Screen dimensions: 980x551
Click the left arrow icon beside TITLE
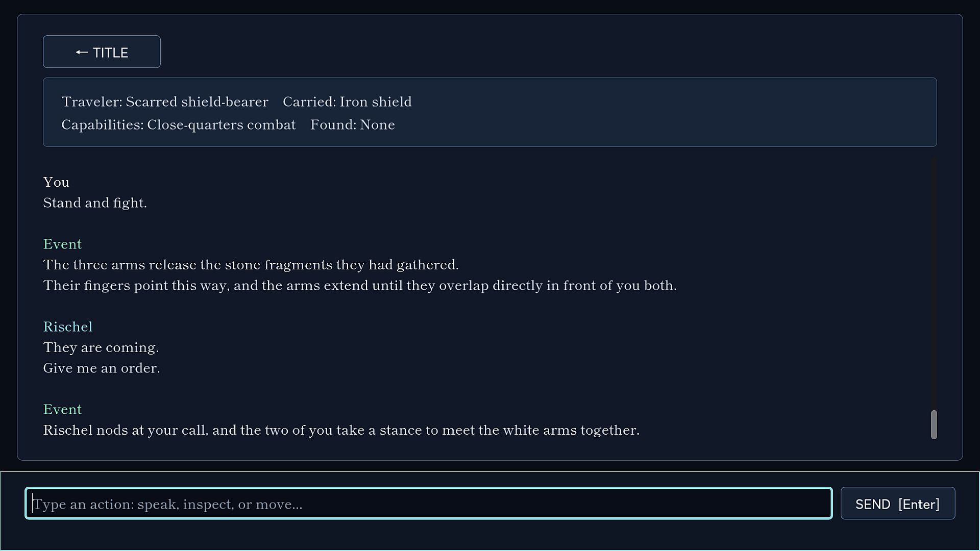coord(82,53)
